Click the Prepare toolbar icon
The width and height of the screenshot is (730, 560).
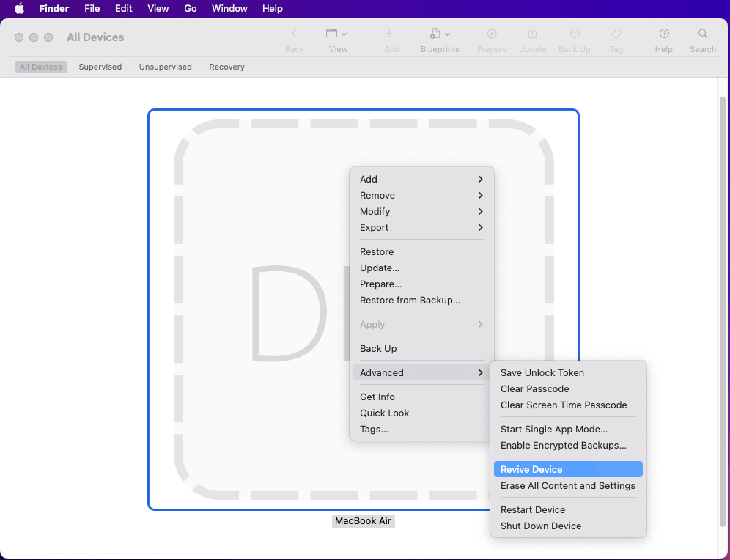pyautogui.click(x=492, y=34)
